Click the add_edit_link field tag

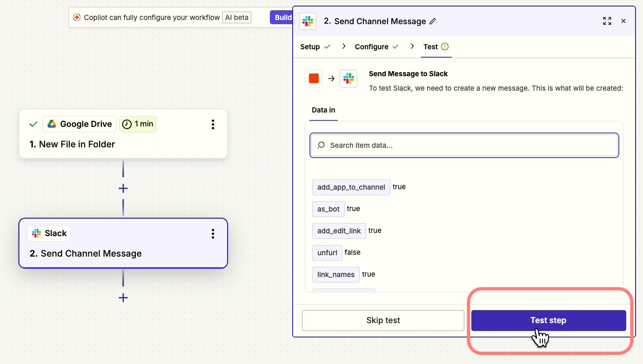339,231
